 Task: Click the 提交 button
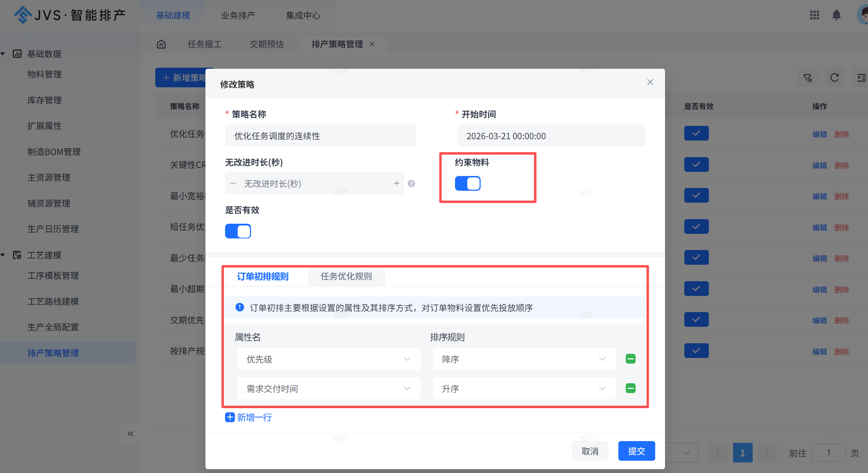pos(636,451)
